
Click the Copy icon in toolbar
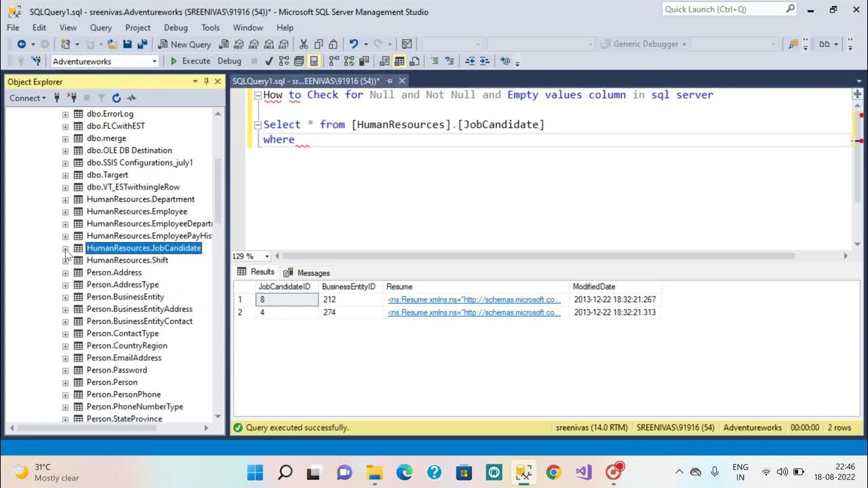tap(317, 44)
